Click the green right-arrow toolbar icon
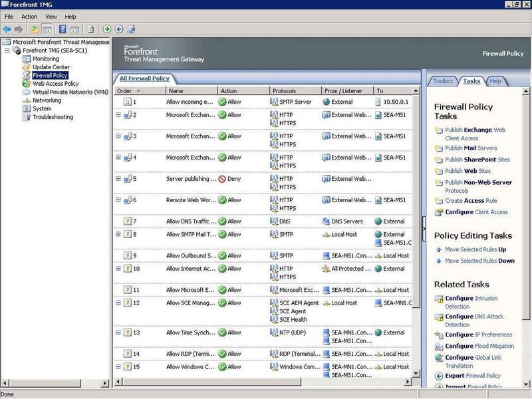This screenshot has height=399, width=532. point(107,29)
